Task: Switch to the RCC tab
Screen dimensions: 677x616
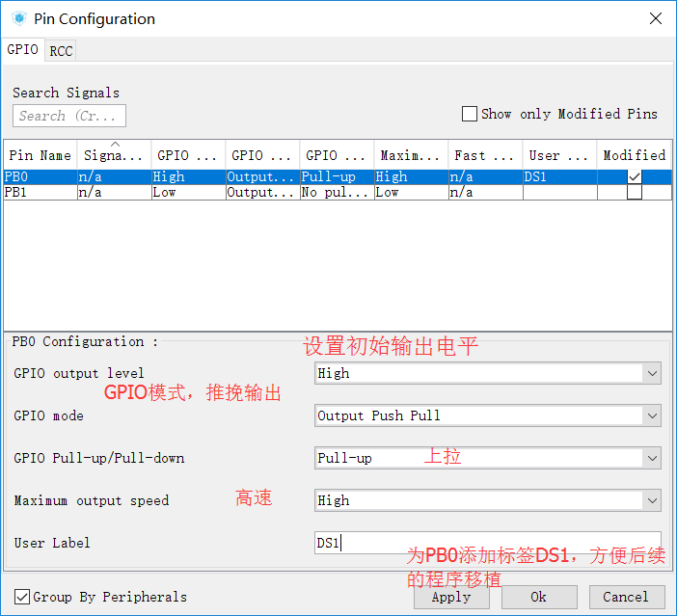Action: point(61,51)
